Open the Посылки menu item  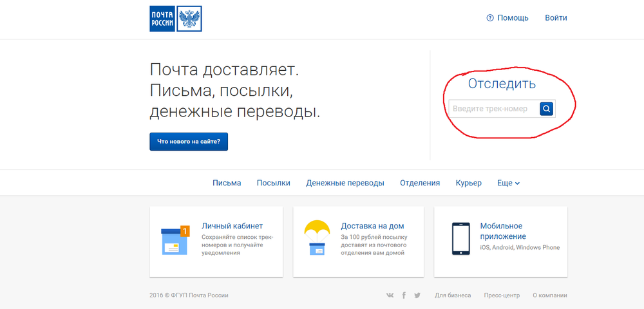click(x=274, y=183)
